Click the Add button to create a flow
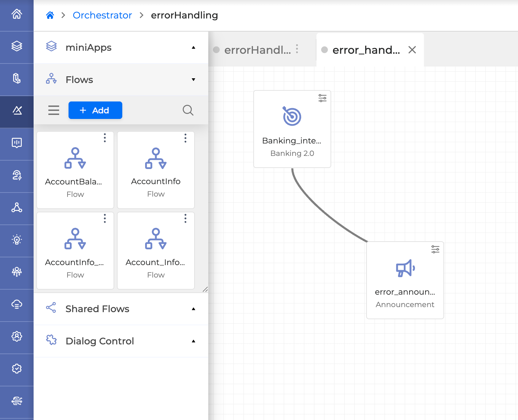The height and width of the screenshot is (420, 518). [x=95, y=110]
